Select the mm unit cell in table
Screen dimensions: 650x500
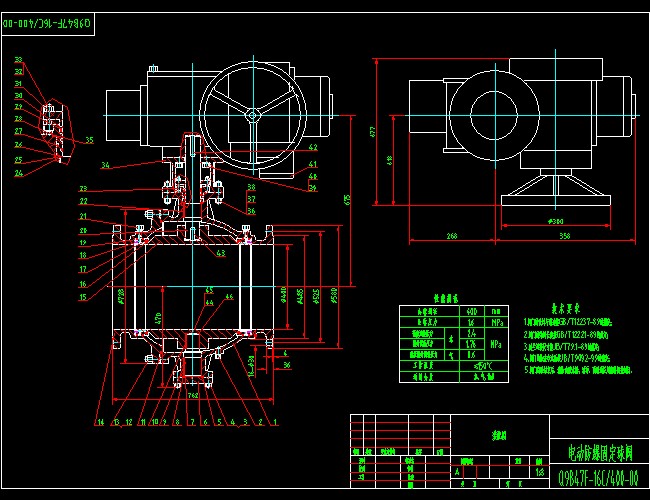tap(496, 311)
